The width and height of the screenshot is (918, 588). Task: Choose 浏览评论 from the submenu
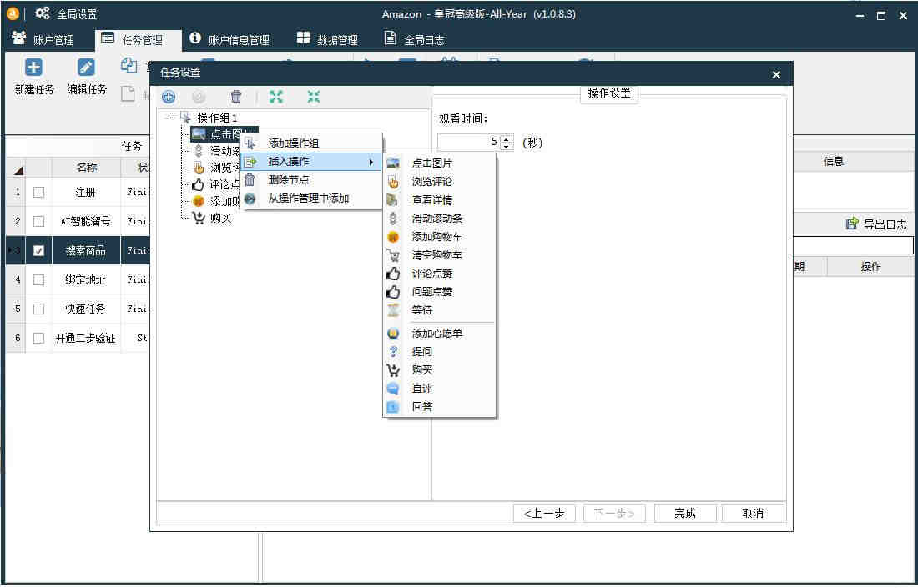click(x=439, y=182)
